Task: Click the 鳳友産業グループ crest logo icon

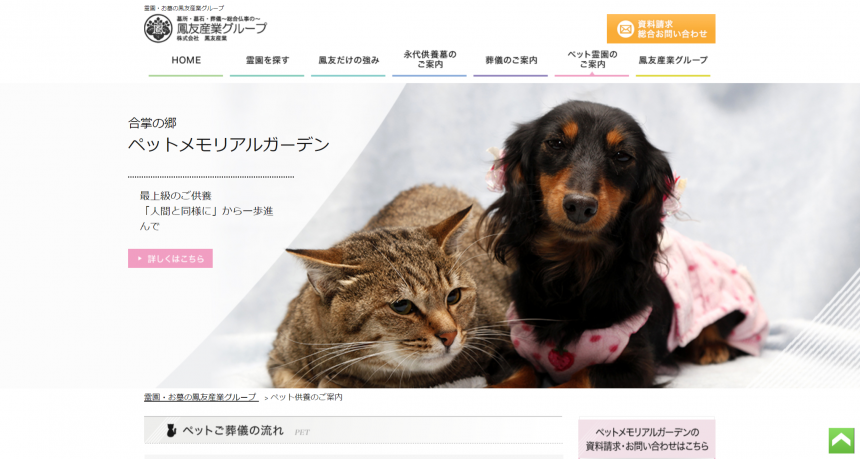Action: (x=158, y=29)
